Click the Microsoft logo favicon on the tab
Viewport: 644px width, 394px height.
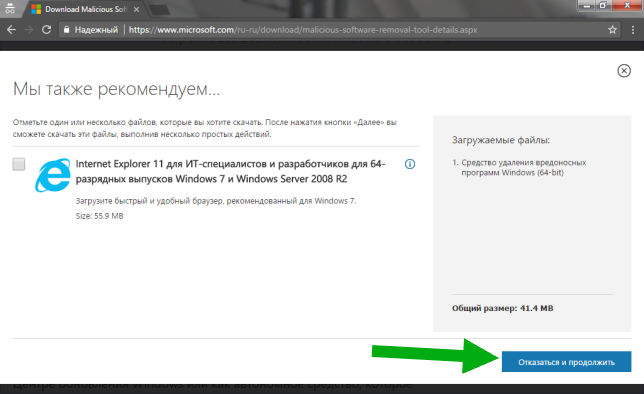(36, 9)
